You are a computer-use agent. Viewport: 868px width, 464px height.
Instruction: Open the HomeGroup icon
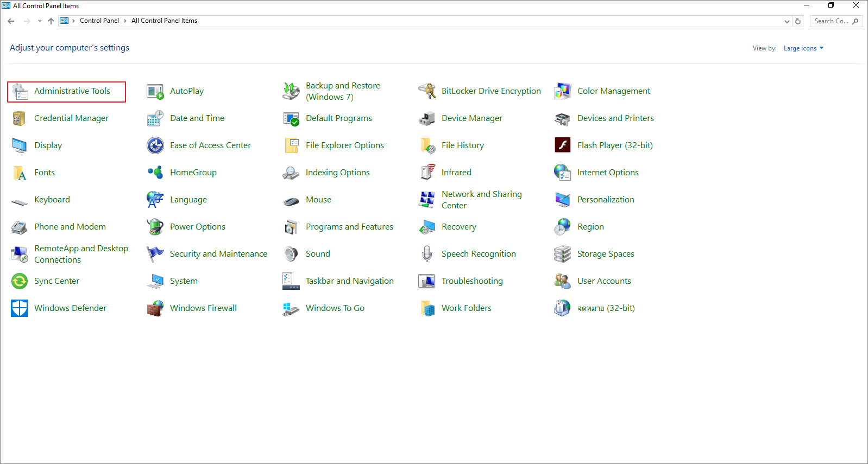(x=155, y=173)
